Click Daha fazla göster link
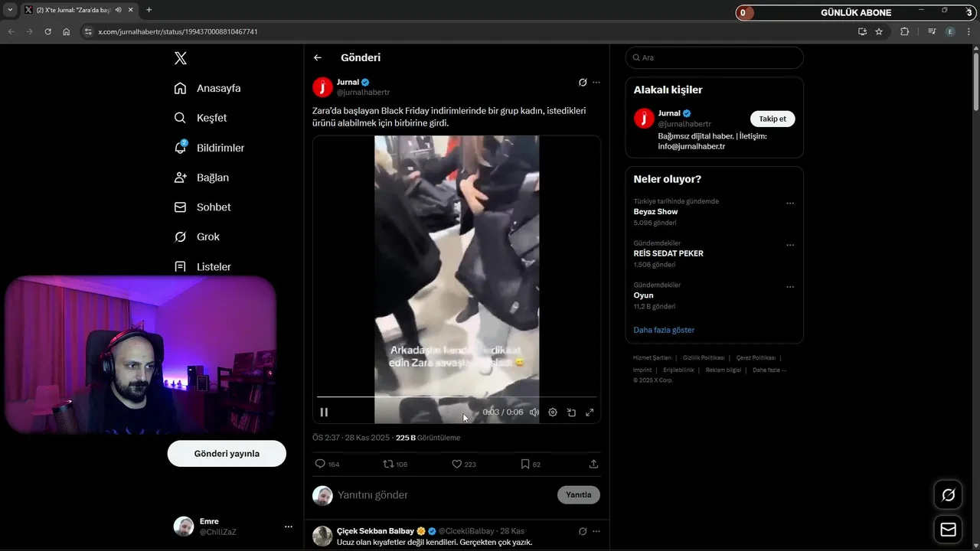The height and width of the screenshot is (551, 980). point(664,330)
